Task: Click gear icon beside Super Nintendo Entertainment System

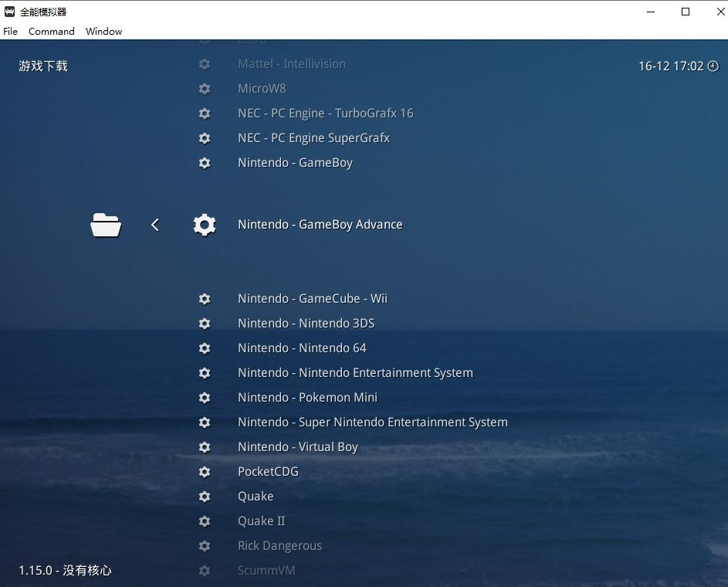Action: point(205,422)
